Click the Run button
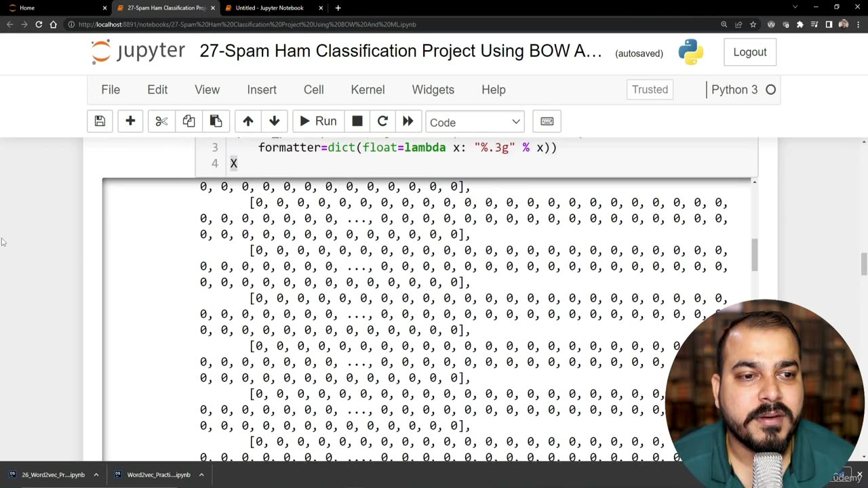The height and width of the screenshot is (488, 868). pos(318,121)
